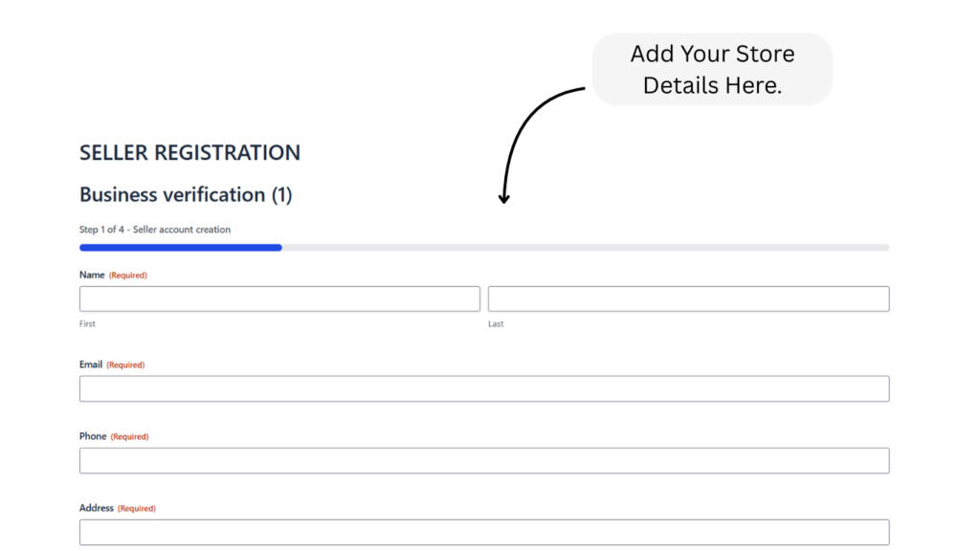Focus the Email text box
The width and height of the screenshot is (980, 551).
(484, 388)
